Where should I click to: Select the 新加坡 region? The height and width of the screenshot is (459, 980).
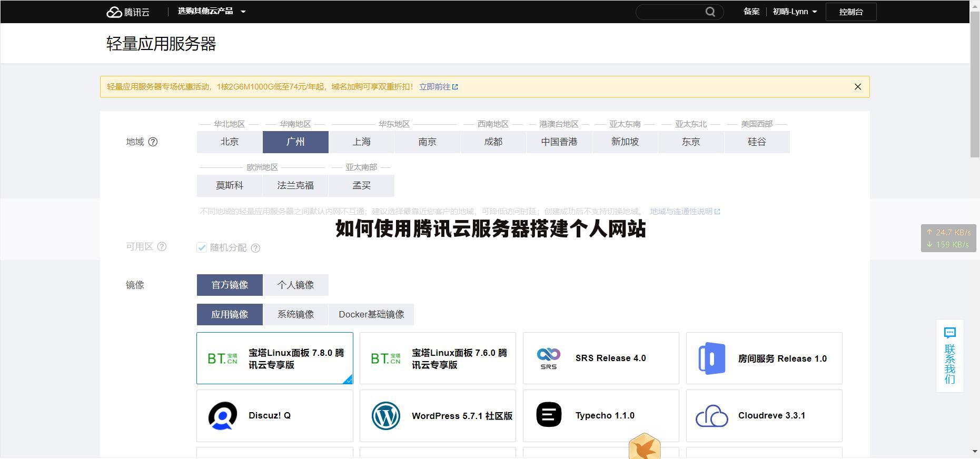click(x=625, y=142)
